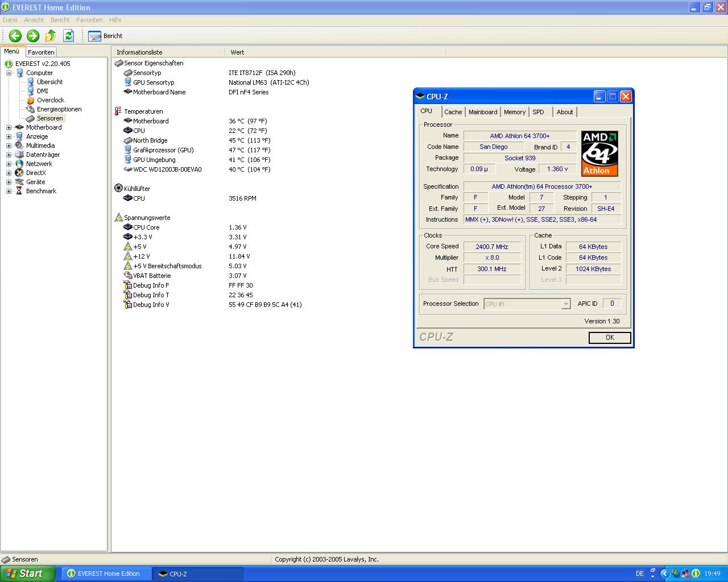Expand the Netzwerk tree node
The width and height of the screenshot is (728, 582).
(9, 164)
